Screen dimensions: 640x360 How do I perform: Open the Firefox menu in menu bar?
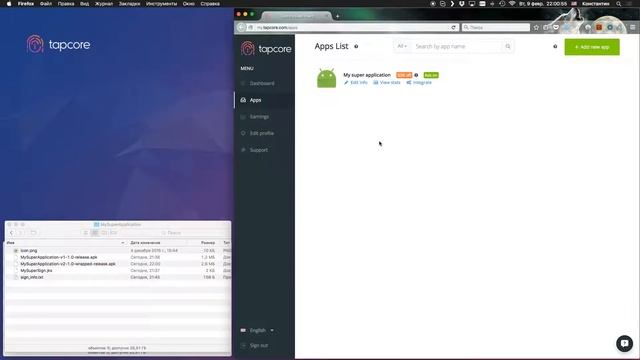pyautogui.click(x=26, y=4)
